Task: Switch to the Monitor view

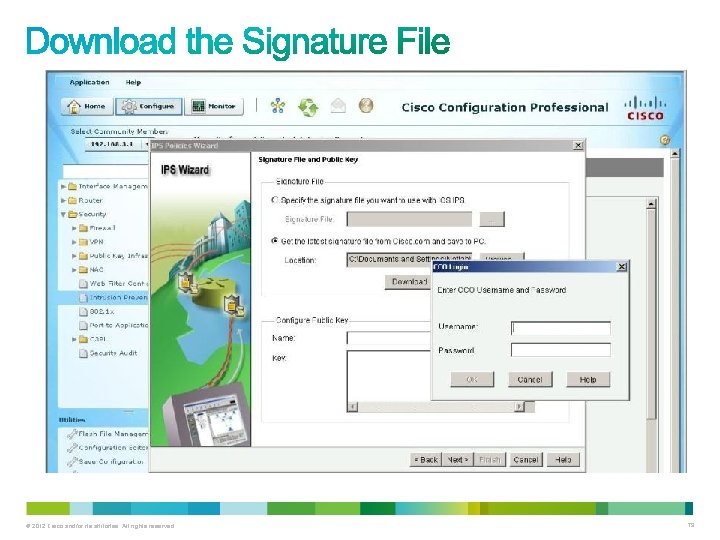Action: point(214,107)
